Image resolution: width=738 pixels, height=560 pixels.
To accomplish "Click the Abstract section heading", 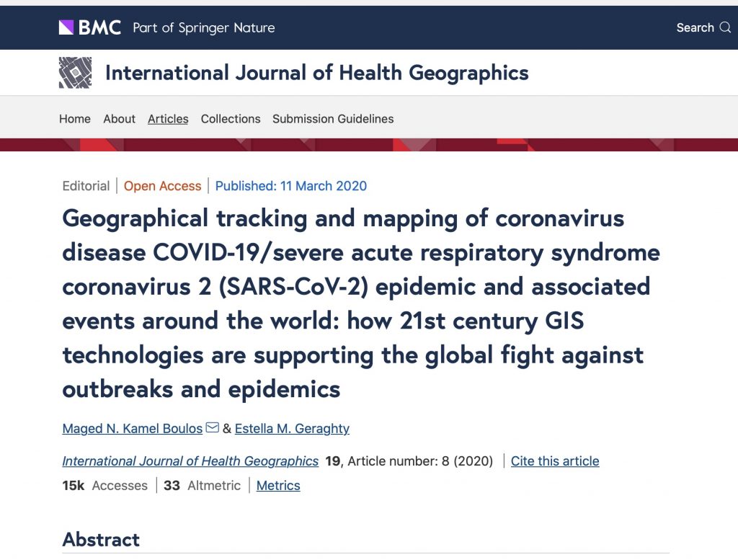I will pyautogui.click(x=101, y=539).
